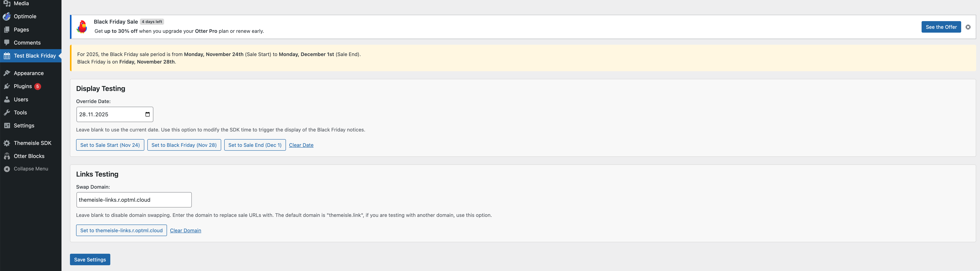Click the parrot logo in sale banner
The image size is (980, 271).
(x=82, y=27)
